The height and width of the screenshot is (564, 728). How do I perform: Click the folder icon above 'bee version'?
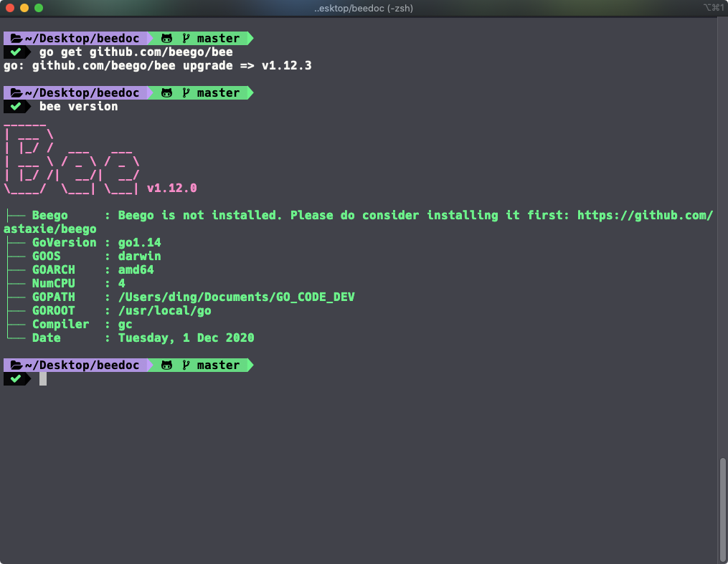16,92
